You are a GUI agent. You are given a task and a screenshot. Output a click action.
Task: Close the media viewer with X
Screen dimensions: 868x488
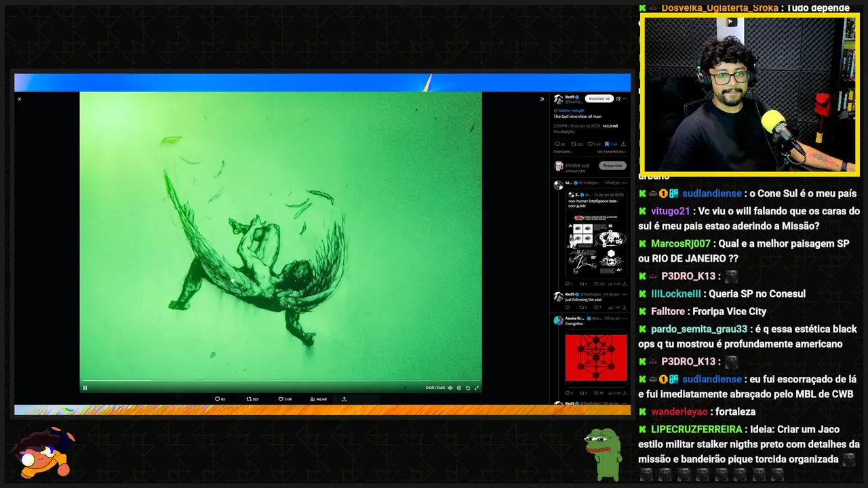(19, 99)
